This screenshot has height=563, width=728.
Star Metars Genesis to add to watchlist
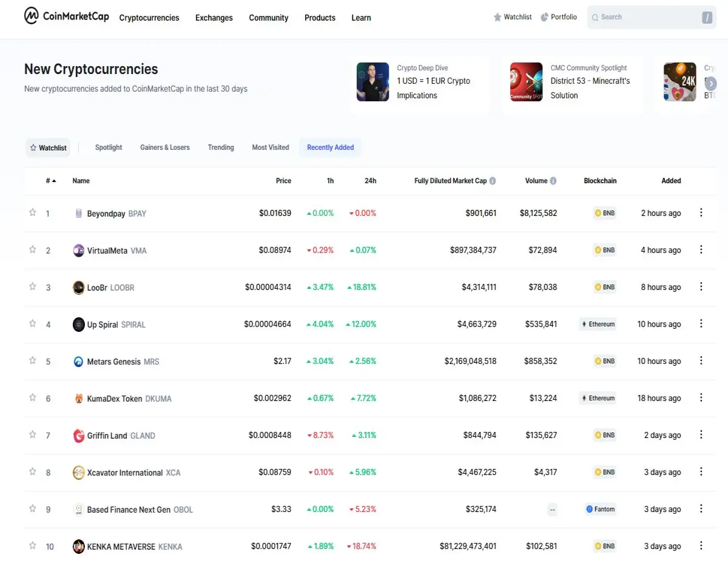click(x=33, y=360)
